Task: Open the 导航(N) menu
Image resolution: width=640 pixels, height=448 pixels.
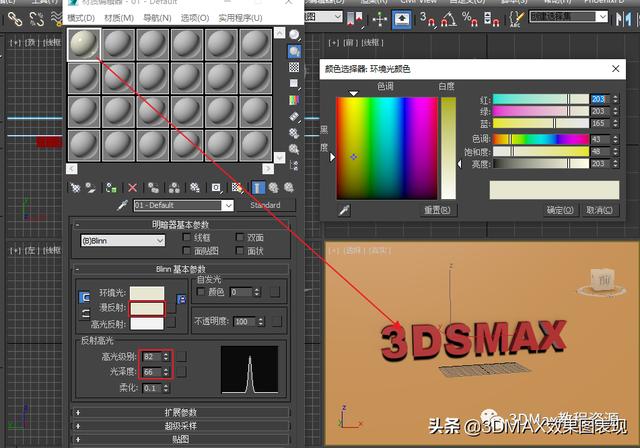Action: [157, 18]
